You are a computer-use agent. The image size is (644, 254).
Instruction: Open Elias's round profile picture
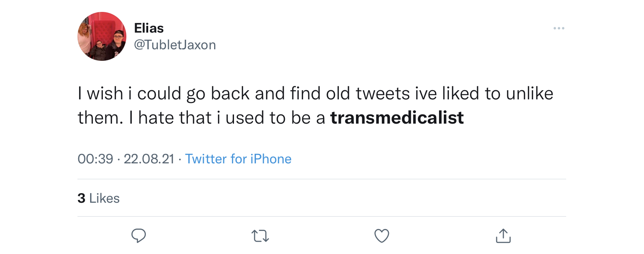click(102, 36)
